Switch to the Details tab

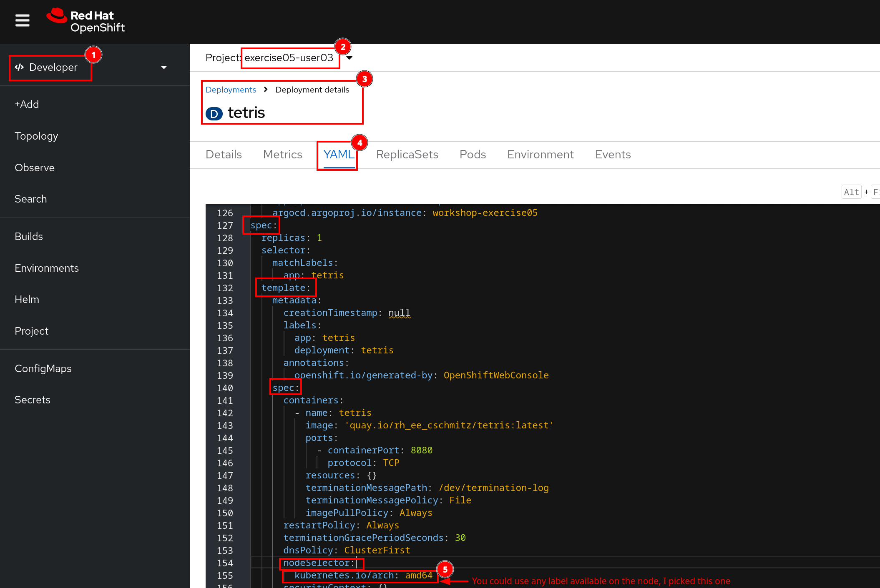(x=224, y=155)
